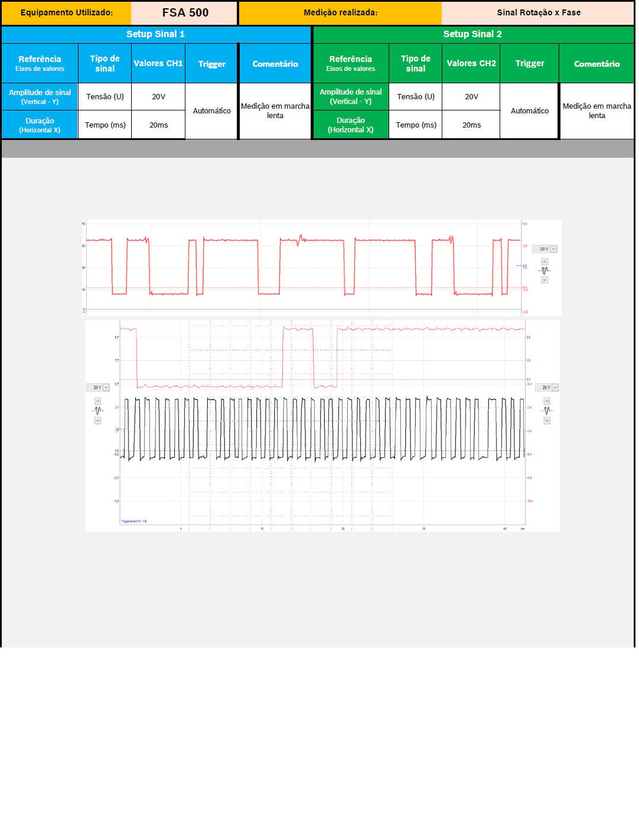Screen dimensions: 639x840
Task: Select Automático trigger cell under Setup Sinal 1
Action: 211,111
